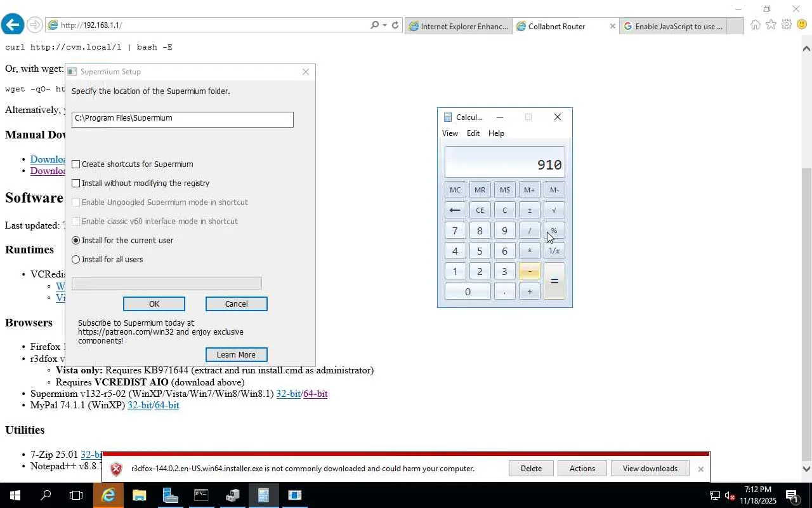The height and width of the screenshot is (508, 812).
Task: Open the address bar autocomplete dropdown arrow
Action: point(384,25)
